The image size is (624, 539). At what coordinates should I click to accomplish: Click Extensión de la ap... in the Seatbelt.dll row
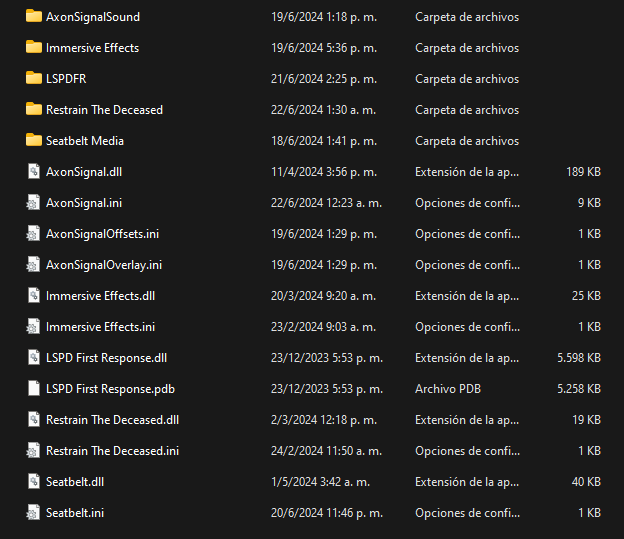click(x=467, y=482)
